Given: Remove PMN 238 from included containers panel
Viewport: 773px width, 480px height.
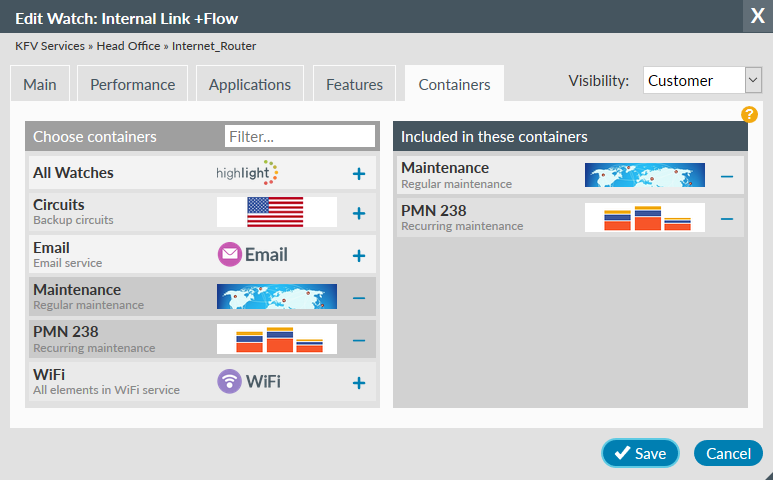Looking at the screenshot, I should 727,219.
